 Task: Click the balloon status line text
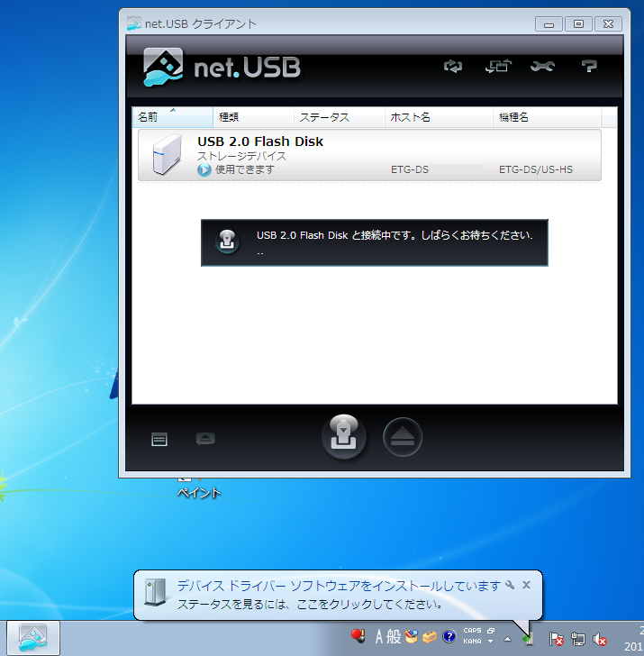coord(310,604)
